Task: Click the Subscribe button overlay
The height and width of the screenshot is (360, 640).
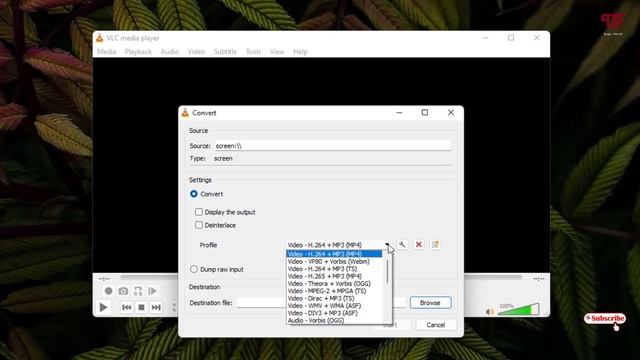Action: (x=605, y=318)
